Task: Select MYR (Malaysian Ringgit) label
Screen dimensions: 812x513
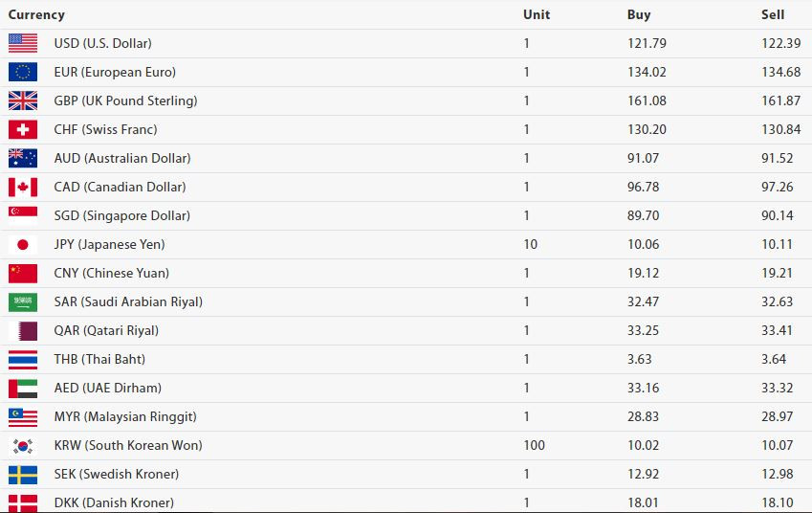Action: click(125, 416)
